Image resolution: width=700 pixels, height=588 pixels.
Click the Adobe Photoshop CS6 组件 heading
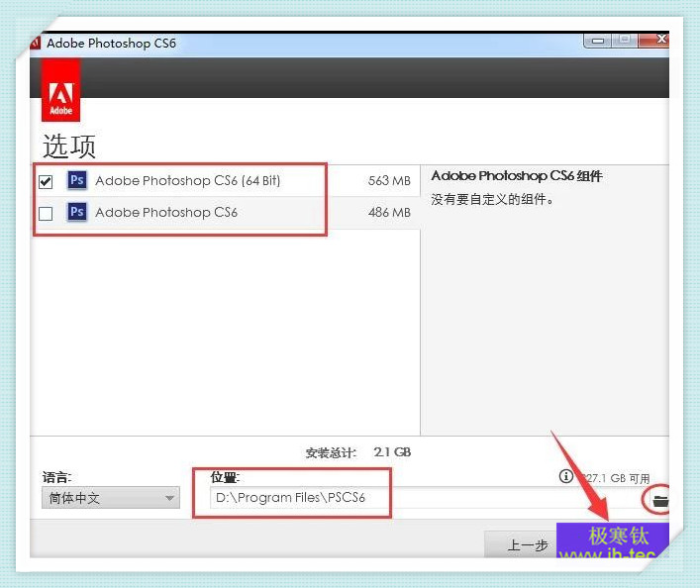[517, 176]
